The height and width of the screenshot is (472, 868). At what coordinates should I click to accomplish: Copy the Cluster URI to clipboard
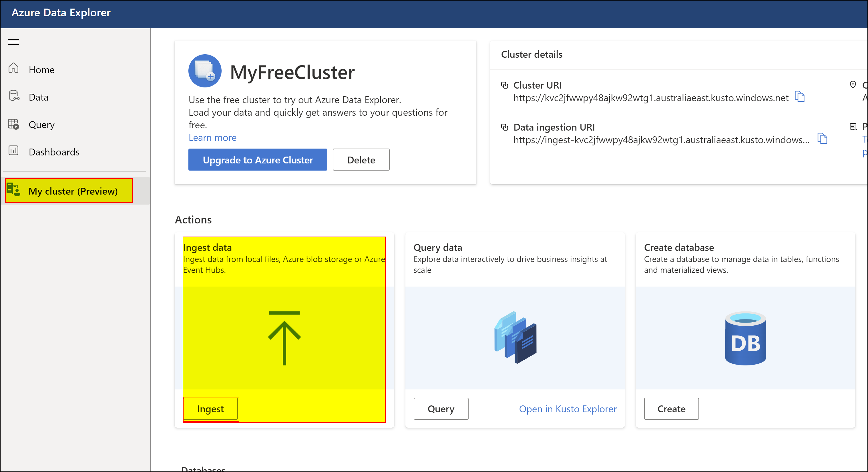(800, 97)
